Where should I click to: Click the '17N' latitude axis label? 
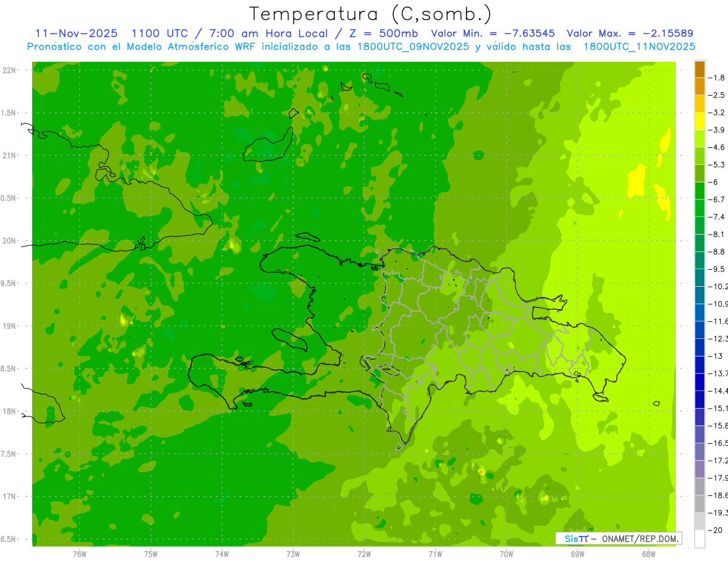(10, 497)
